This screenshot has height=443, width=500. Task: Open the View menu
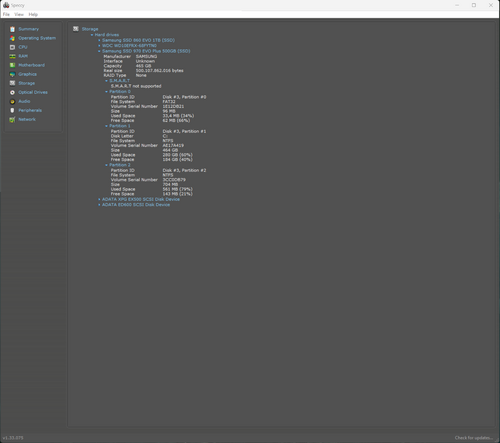[19, 14]
